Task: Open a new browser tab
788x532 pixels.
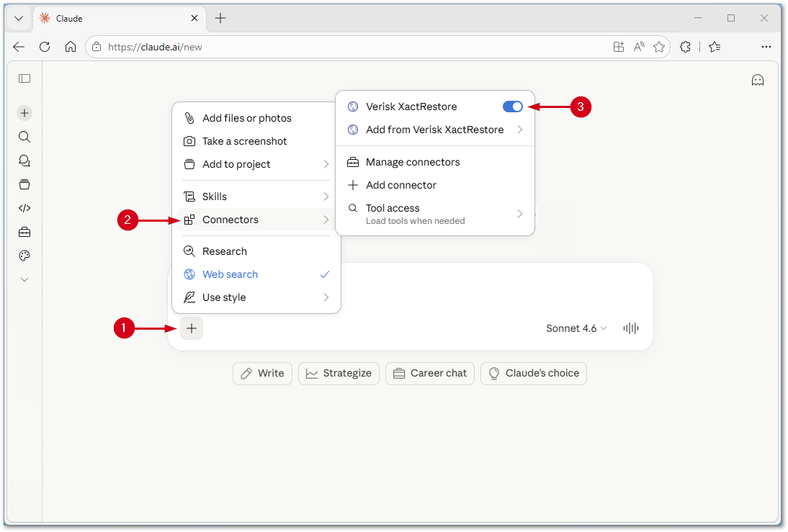Action: 220,18
